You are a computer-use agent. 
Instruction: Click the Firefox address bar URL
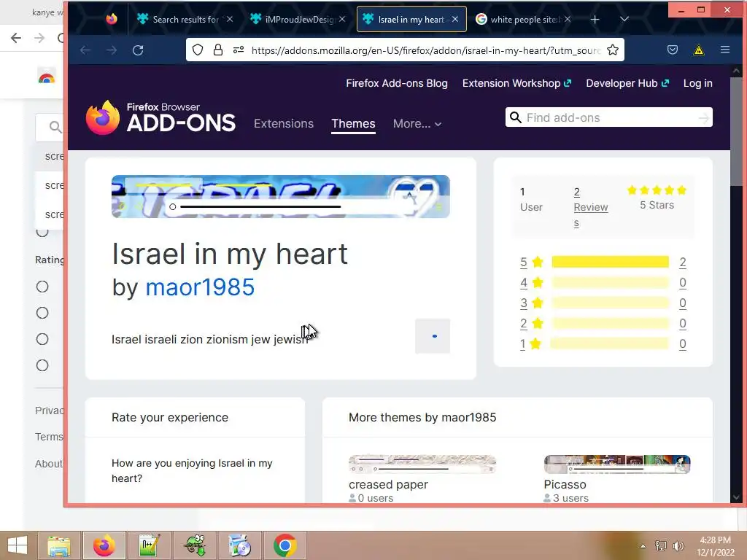click(x=426, y=50)
